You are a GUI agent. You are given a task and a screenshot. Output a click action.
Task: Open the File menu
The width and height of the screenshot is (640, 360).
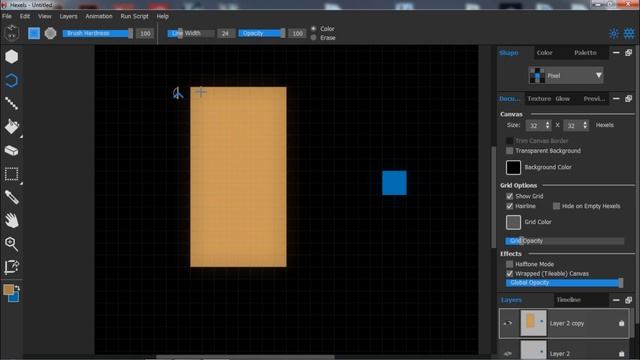(x=7, y=16)
